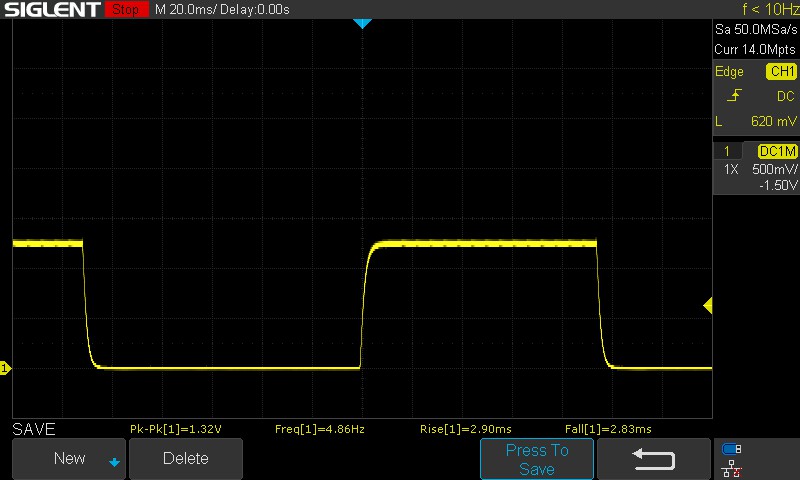This screenshot has height=480, width=800.
Task: Open the New dropdown arrow
Action: click(x=114, y=463)
